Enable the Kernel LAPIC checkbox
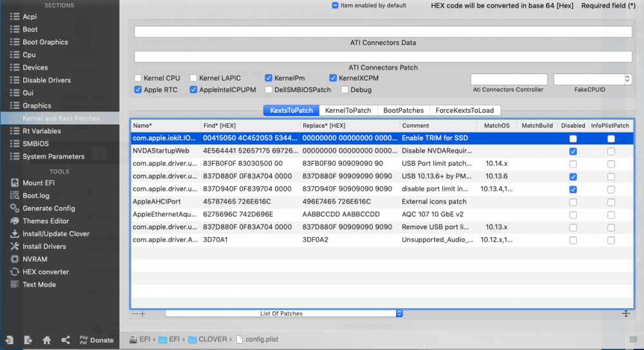 tap(193, 78)
